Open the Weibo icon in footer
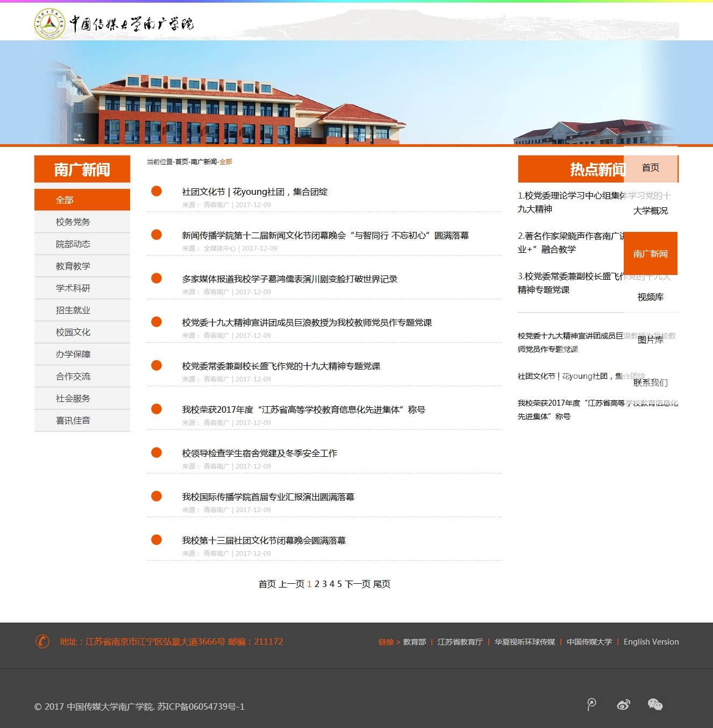The image size is (713, 728). coord(623,704)
